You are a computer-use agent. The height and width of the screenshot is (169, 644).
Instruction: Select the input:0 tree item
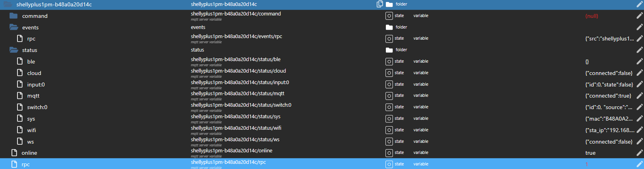point(36,84)
